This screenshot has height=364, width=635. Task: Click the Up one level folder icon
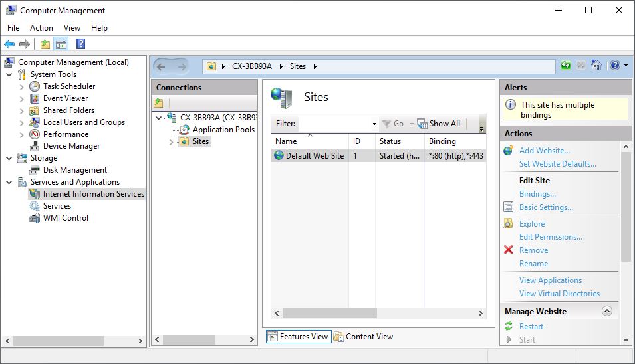[x=45, y=44]
